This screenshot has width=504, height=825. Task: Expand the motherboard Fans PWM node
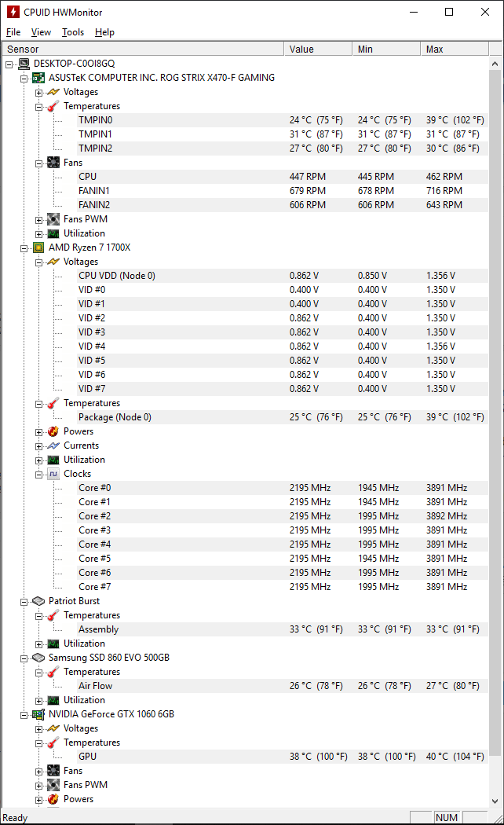tap(39, 220)
